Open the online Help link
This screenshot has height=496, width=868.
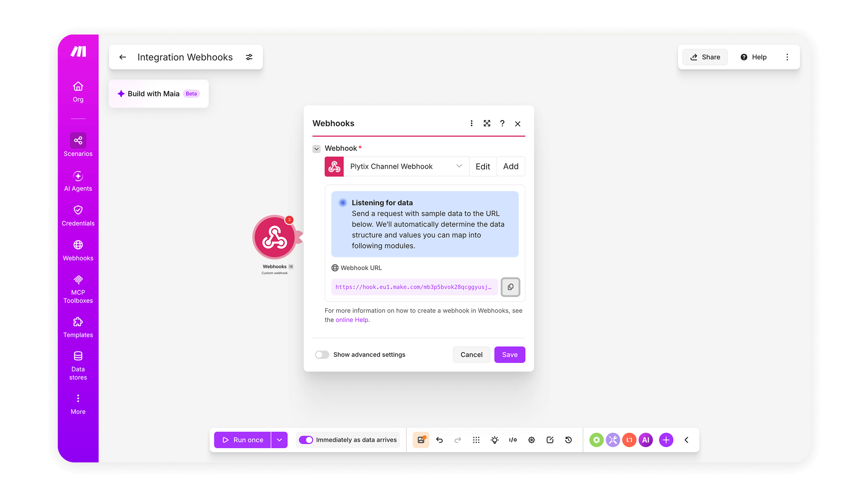(352, 320)
